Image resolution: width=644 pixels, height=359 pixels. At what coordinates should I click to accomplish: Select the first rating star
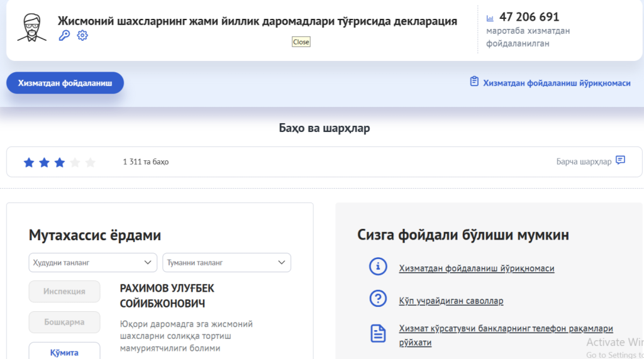tap(29, 163)
